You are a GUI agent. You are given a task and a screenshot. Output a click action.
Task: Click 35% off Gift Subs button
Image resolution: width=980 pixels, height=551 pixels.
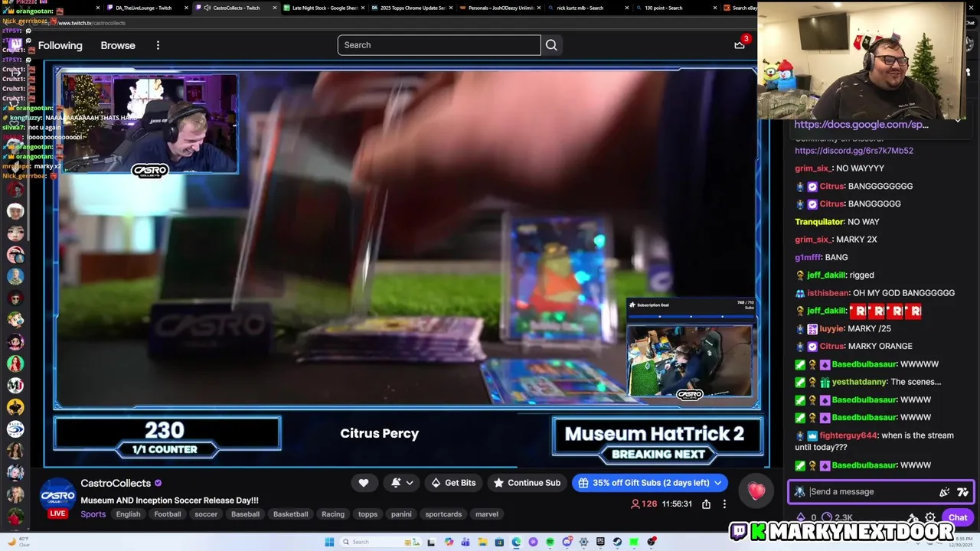pyautogui.click(x=649, y=483)
